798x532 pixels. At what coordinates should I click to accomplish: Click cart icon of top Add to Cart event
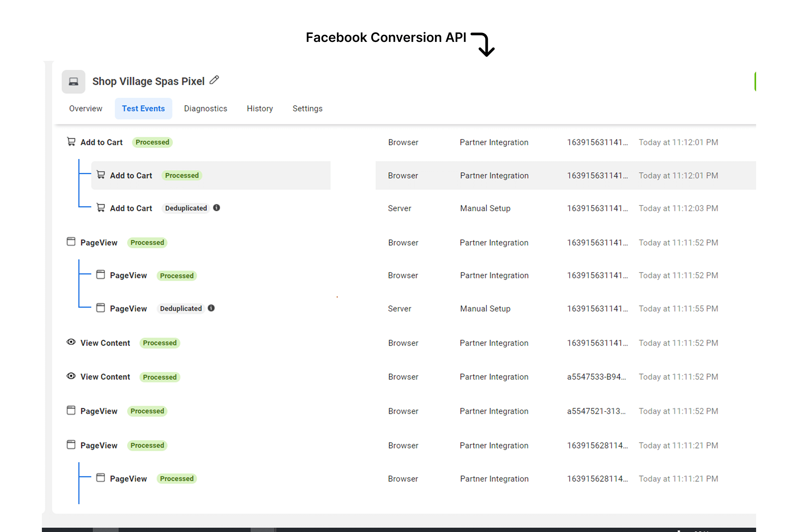pos(71,142)
